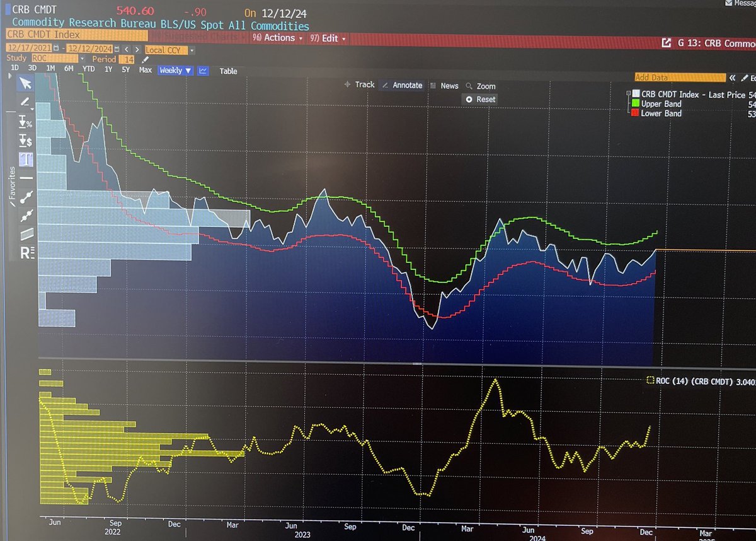
Task: Select the text annotation T tool
Action: tap(26, 159)
